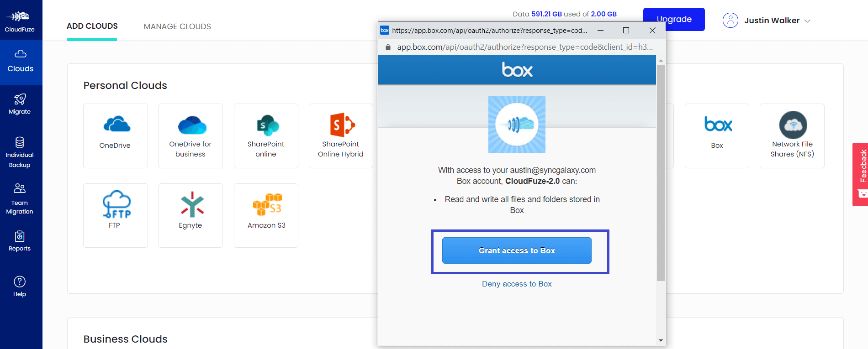Select SharePoint Online Hybrid card
Screen dimensions: 868x349
pos(341,136)
